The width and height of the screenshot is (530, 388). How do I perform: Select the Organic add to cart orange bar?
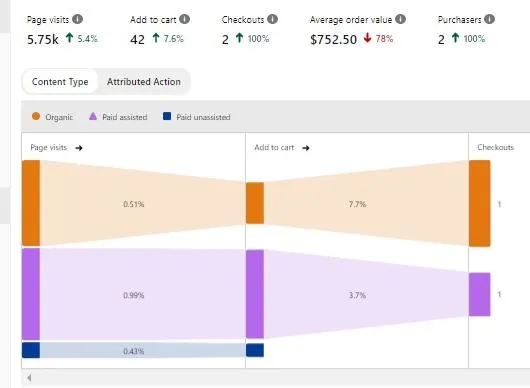(x=255, y=203)
